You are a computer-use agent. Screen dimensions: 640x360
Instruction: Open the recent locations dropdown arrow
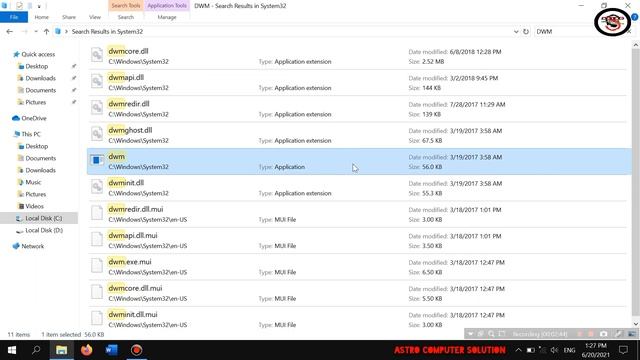36,31
